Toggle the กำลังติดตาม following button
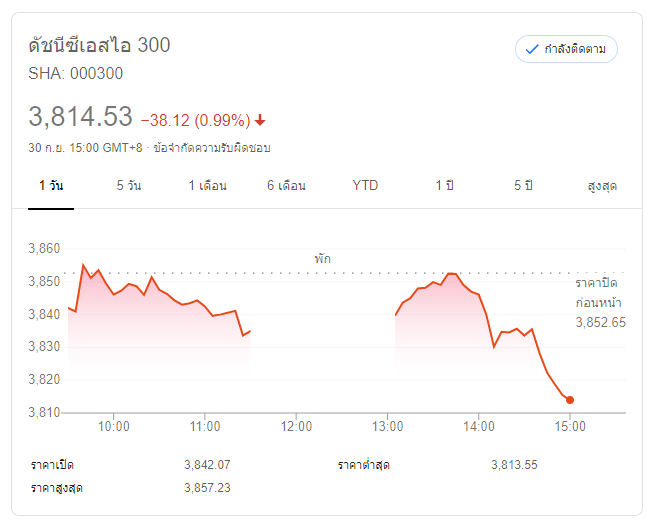 [x=566, y=49]
